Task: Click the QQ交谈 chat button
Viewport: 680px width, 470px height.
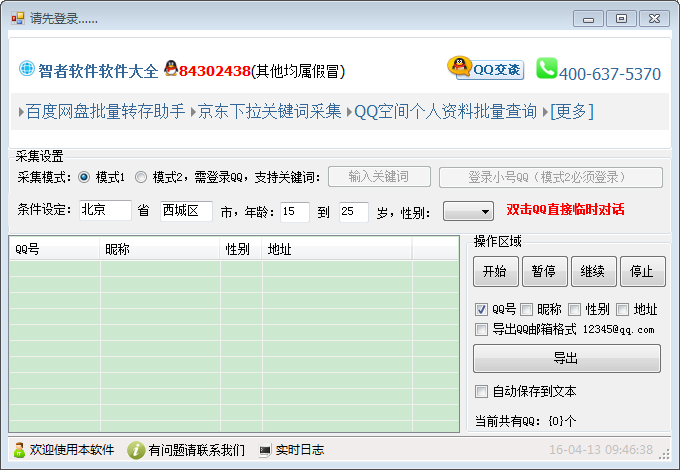Action: 486,68
